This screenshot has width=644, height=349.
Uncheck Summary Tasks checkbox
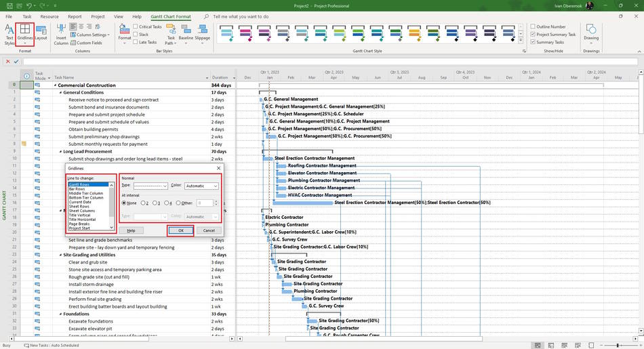click(533, 42)
